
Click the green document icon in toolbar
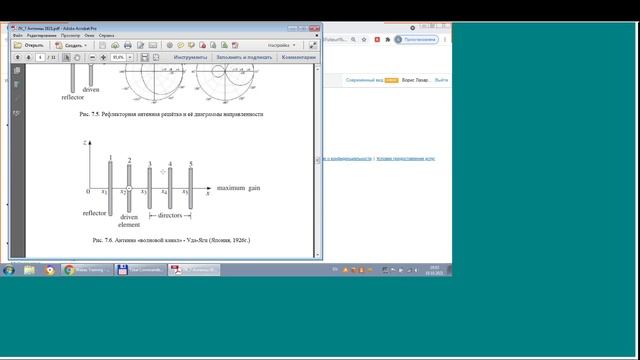224,45
